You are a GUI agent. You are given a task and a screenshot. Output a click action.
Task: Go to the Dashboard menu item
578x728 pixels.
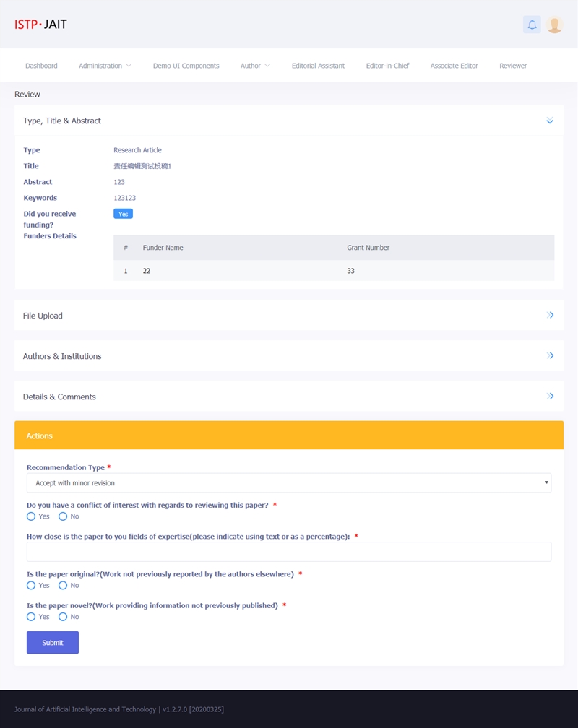(x=41, y=66)
